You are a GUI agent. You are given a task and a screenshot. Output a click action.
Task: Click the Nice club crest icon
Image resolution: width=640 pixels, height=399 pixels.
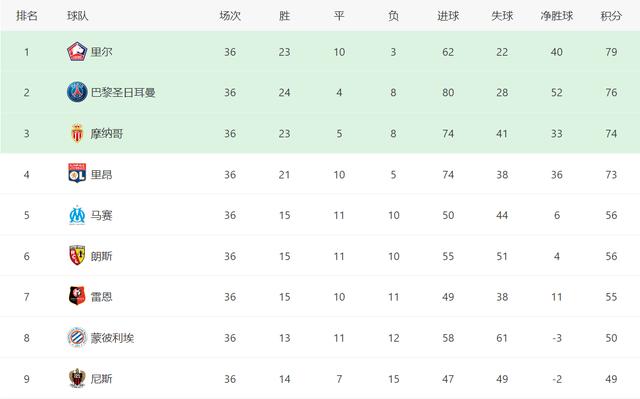pyautogui.click(x=77, y=378)
